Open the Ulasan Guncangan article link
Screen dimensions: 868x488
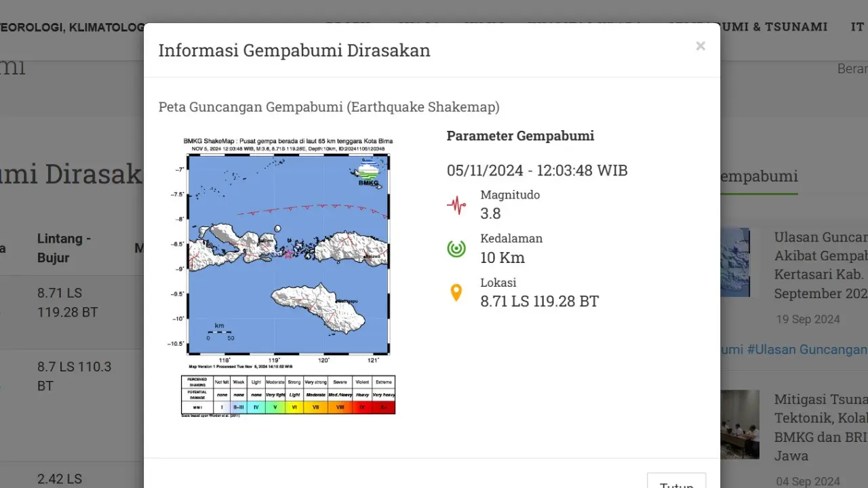click(x=821, y=265)
